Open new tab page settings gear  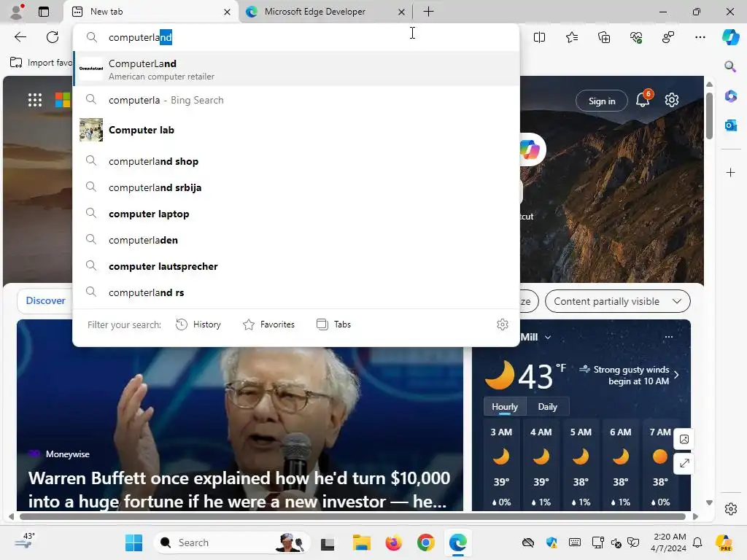(x=672, y=100)
